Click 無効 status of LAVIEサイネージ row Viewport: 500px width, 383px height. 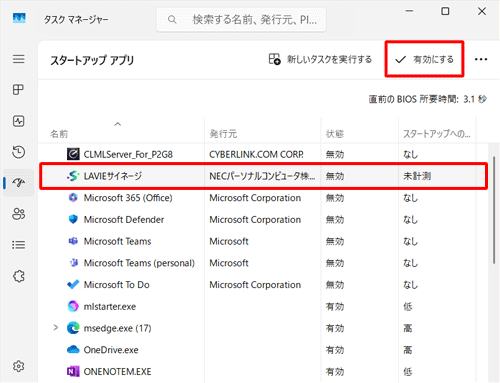click(335, 176)
